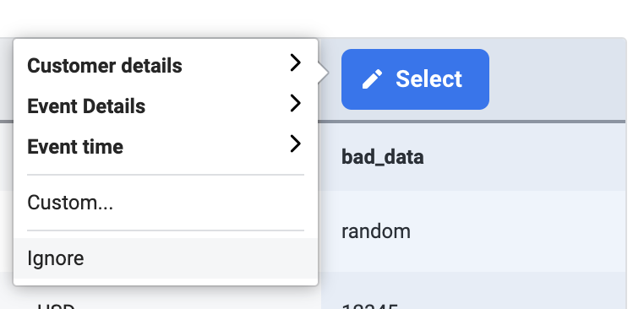Screen dimensions: 644x309
Task: Choose the Event Details menu label
Action: [x=86, y=106]
